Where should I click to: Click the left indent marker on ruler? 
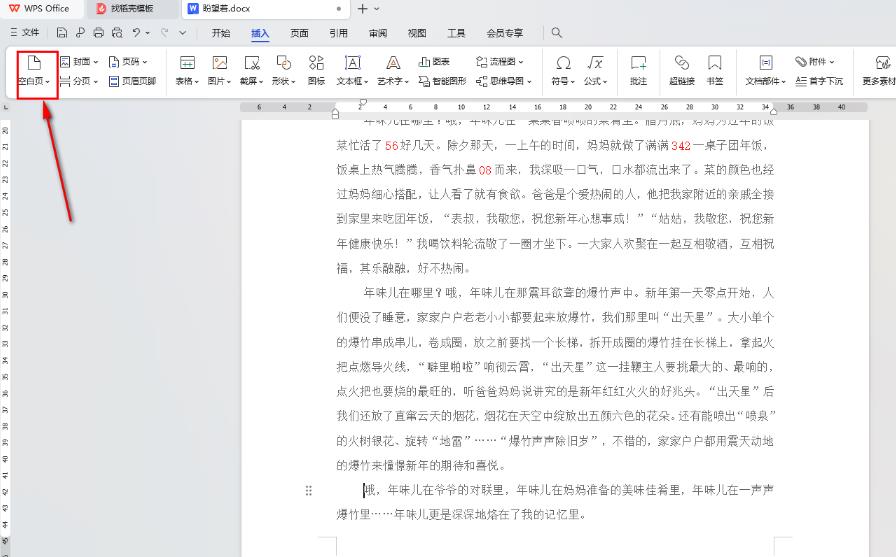(335, 114)
